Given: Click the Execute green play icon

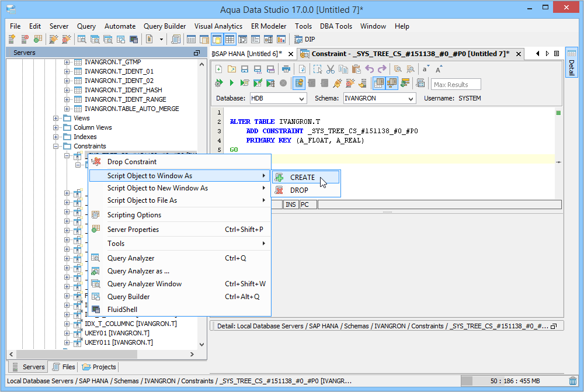Looking at the screenshot, I should 232,83.
